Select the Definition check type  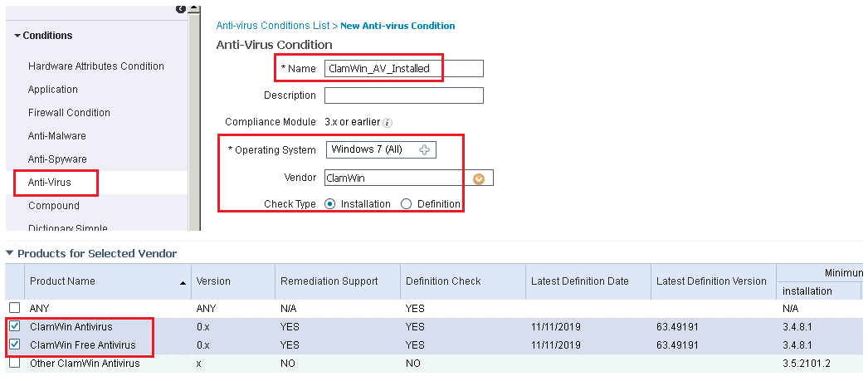coord(407,204)
